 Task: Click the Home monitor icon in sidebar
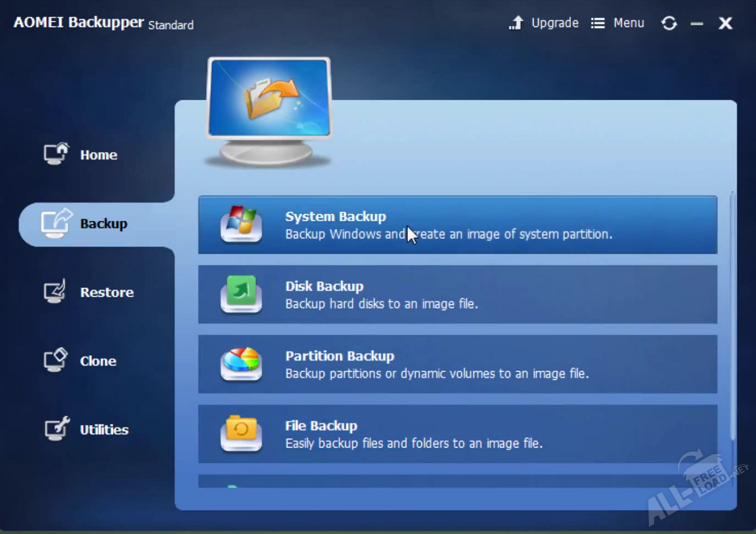(56, 154)
